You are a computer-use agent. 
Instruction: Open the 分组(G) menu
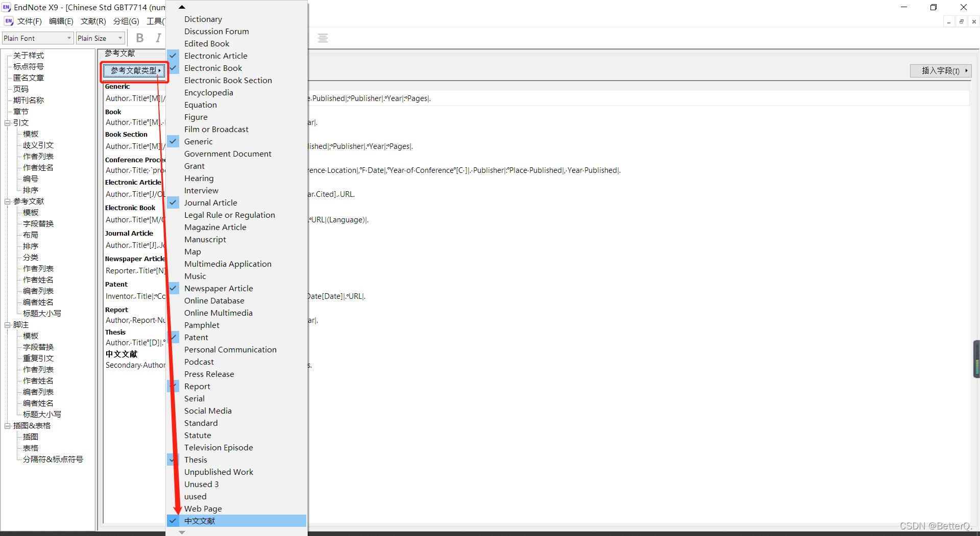tap(126, 21)
